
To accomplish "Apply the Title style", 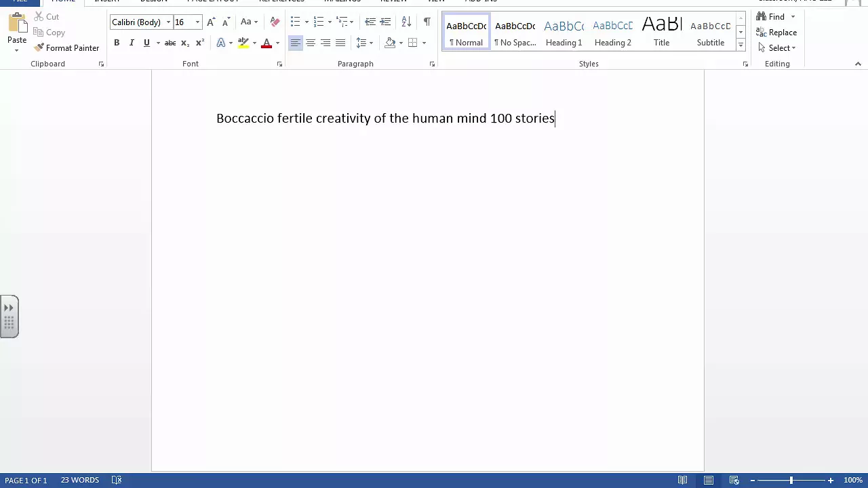I will [x=662, y=33].
